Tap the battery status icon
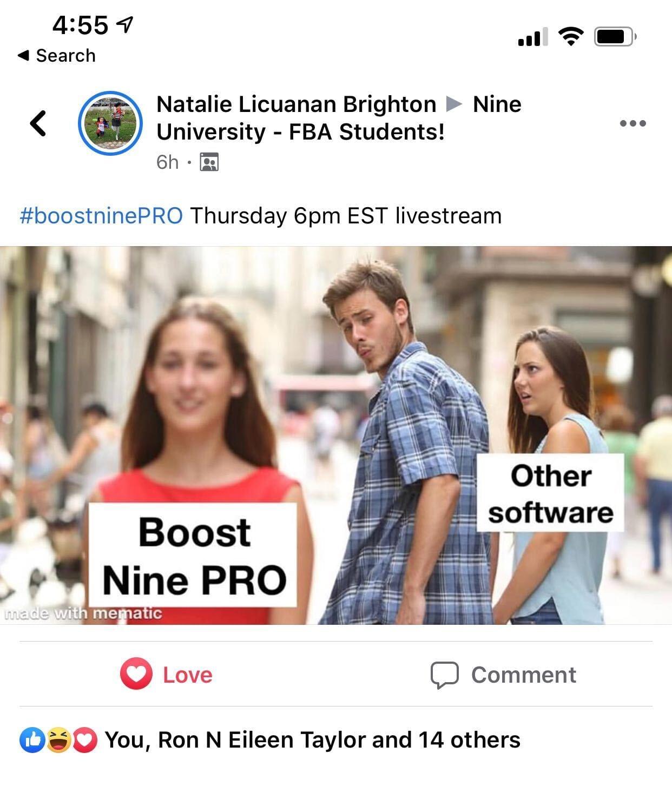This screenshot has width=672, height=786. [x=616, y=37]
